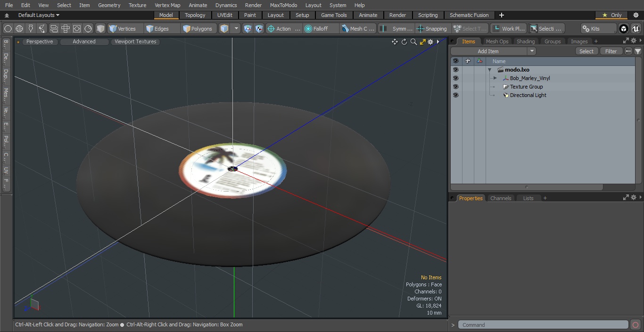Open the Kits button

598,29
